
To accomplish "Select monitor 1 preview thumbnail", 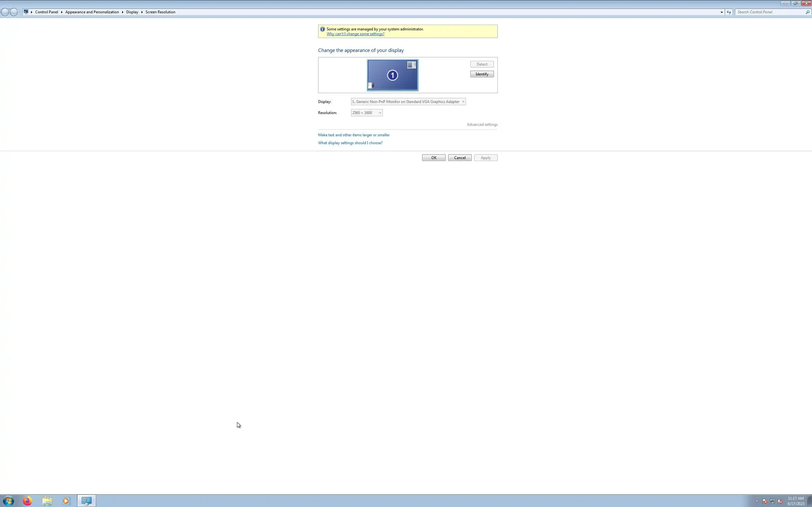I will pos(392,75).
